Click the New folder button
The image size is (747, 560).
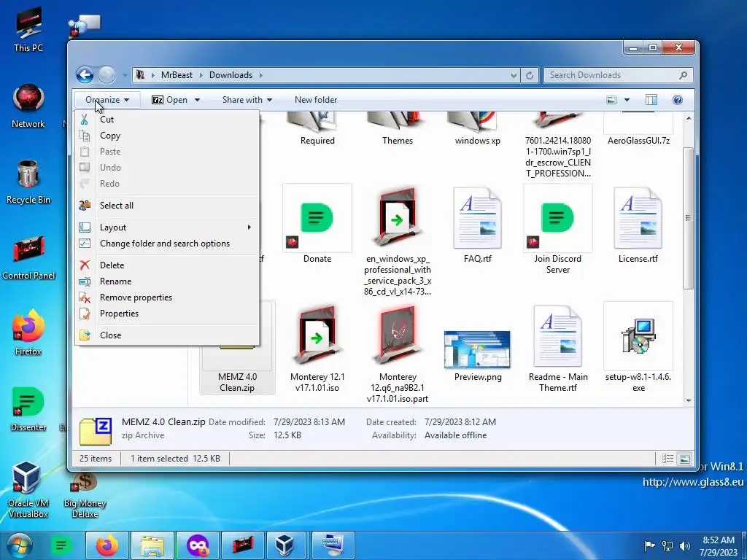pos(315,100)
